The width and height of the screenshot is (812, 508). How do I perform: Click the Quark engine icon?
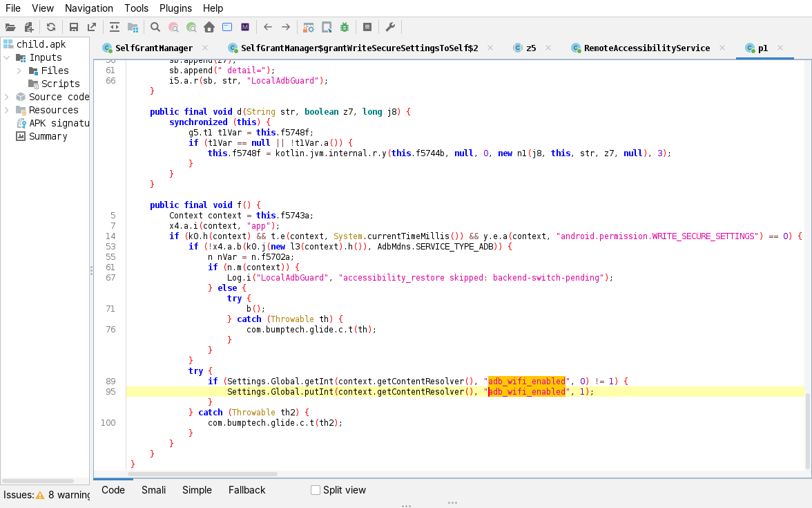pyautogui.click(x=327, y=28)
